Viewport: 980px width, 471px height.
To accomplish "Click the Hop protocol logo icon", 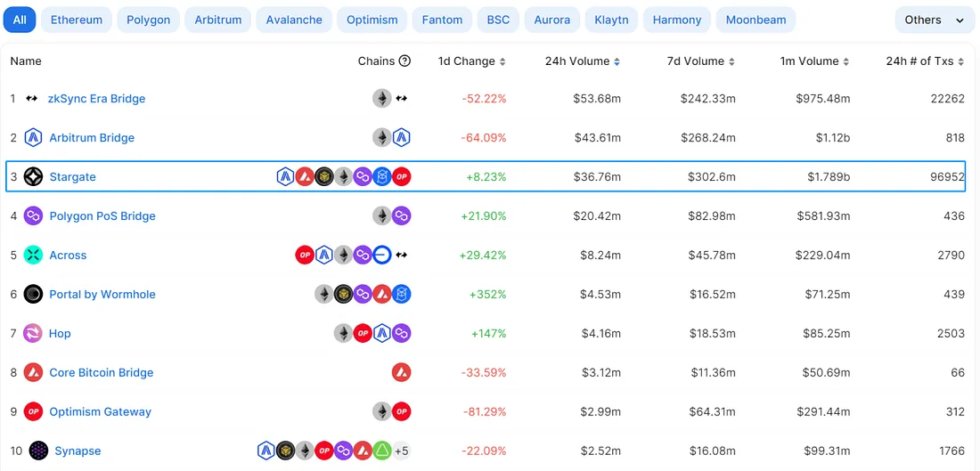I will point(33,333).
